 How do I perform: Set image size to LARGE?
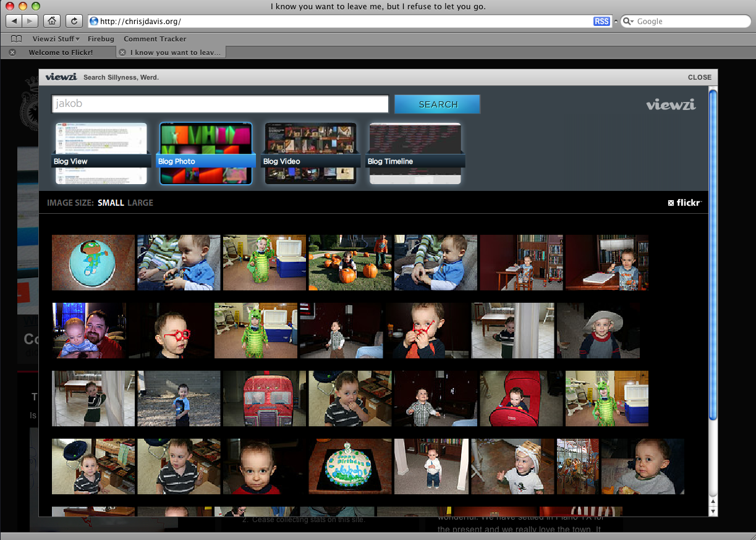tap(140, 203)
